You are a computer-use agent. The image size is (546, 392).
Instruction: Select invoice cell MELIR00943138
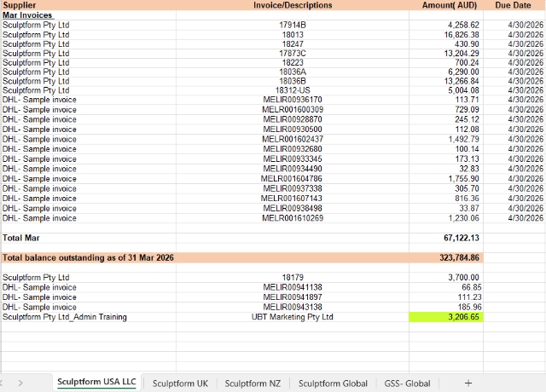click(293, 307)
